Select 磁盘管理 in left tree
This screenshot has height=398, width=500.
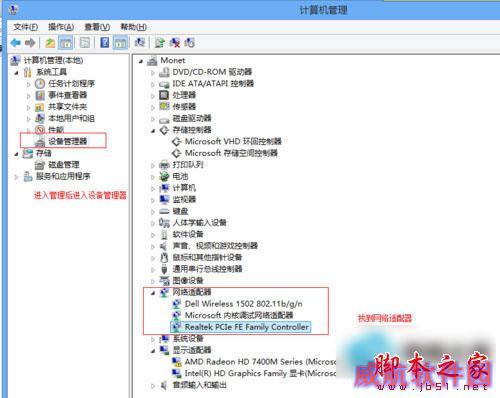click(64, 165)
